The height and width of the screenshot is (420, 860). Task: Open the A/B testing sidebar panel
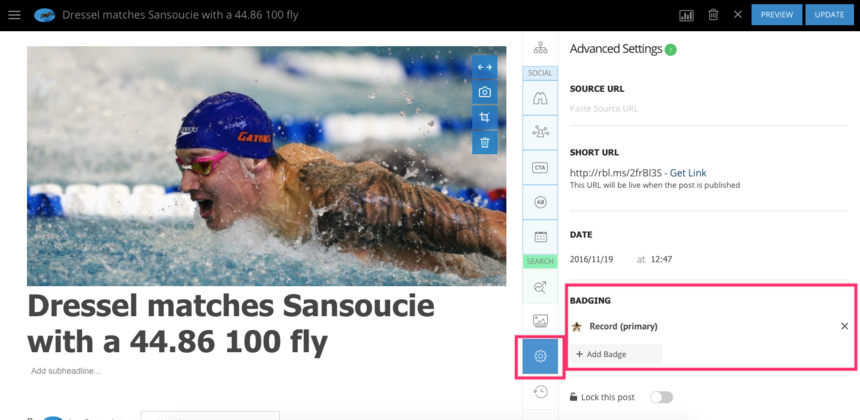(x=540, y=202)
